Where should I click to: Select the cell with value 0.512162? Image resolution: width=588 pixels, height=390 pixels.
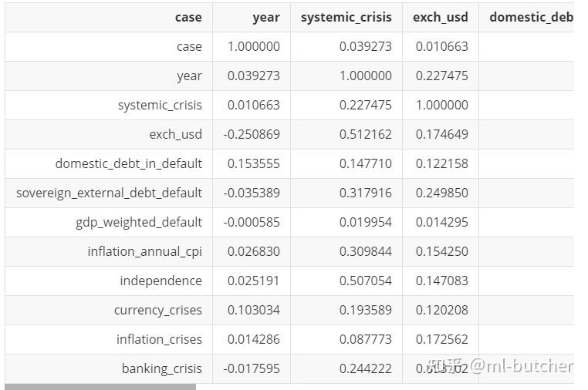pyautogui.click(x=365, y=134)
